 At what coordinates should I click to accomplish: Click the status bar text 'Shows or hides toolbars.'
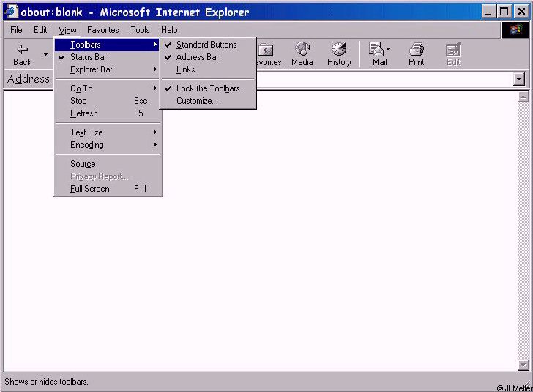pyautogui.click(x=46, y=382)
